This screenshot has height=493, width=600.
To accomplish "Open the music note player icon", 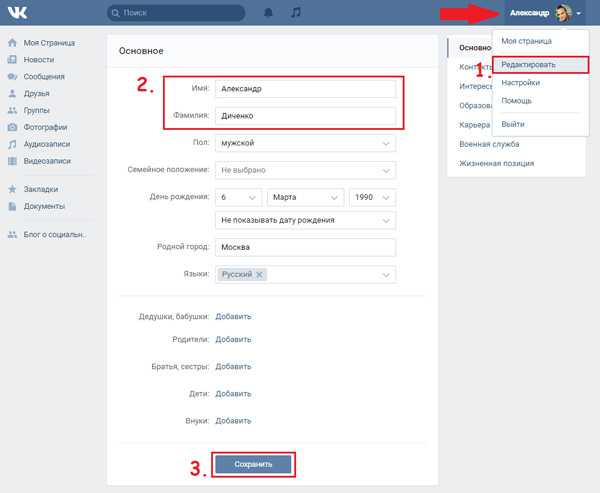I will click(295, 13).
